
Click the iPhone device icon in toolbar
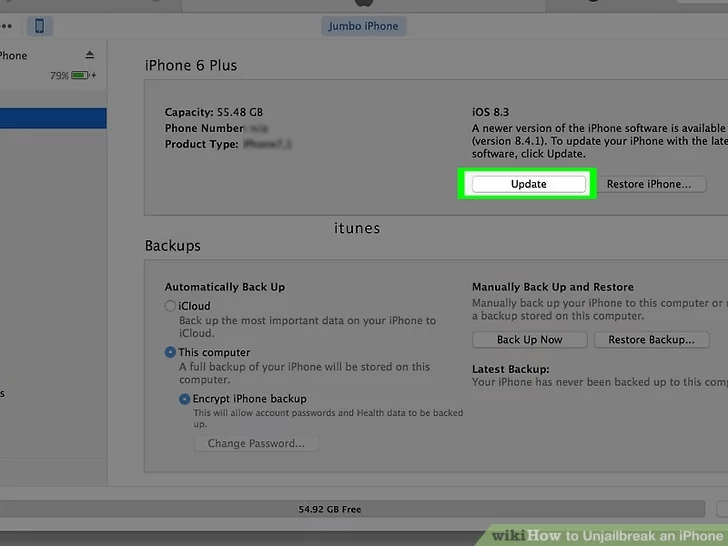(x=40, y=26)
